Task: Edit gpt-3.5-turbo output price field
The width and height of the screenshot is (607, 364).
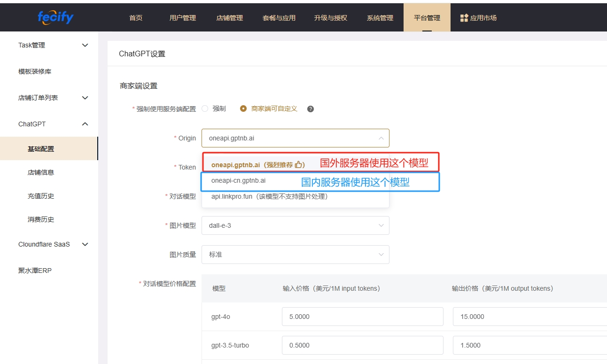Action: pos(530,345)
